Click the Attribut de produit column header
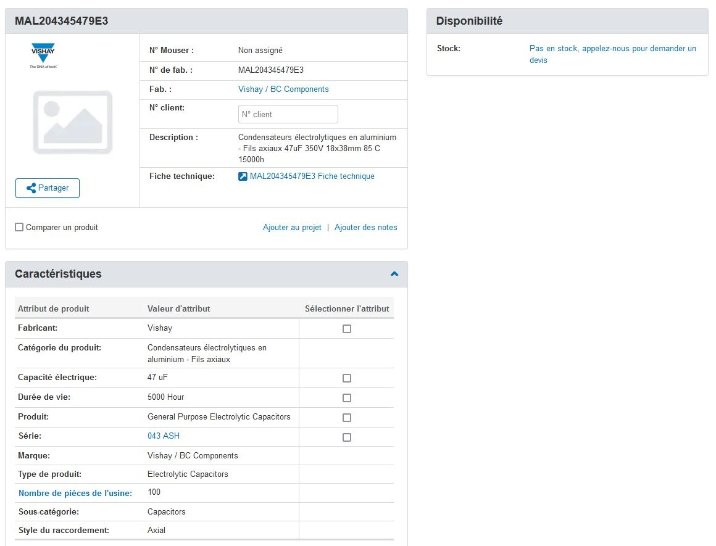The height and width of the screenshot is (546, 716). [x=53, y=309]
